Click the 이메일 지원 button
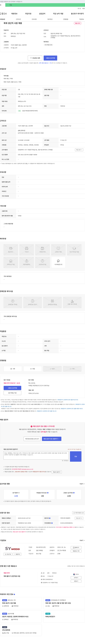The width and height of the screenshot is (85, 644). pos(12,393)
